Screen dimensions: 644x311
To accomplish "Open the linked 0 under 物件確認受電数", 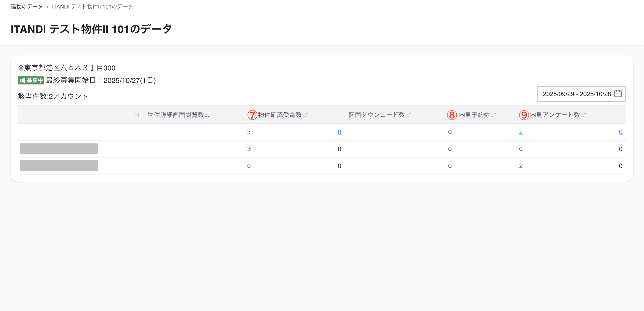I will point(339,132).
